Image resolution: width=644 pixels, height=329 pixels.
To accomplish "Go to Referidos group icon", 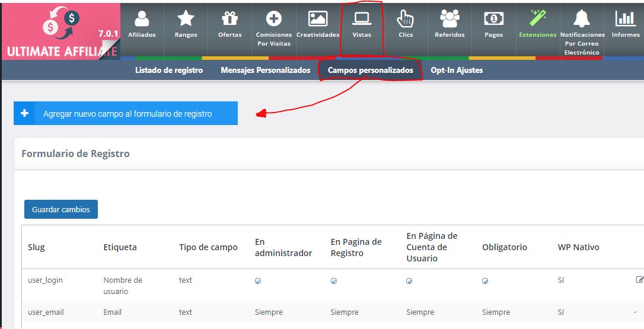I will pos(449,19).
